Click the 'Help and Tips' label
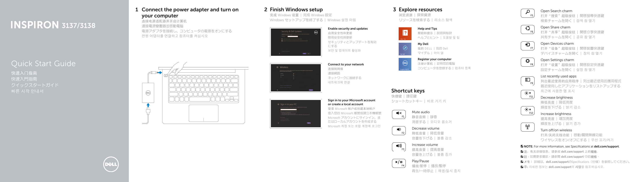This screenshot has width=644, height=182. click(427, 29)
